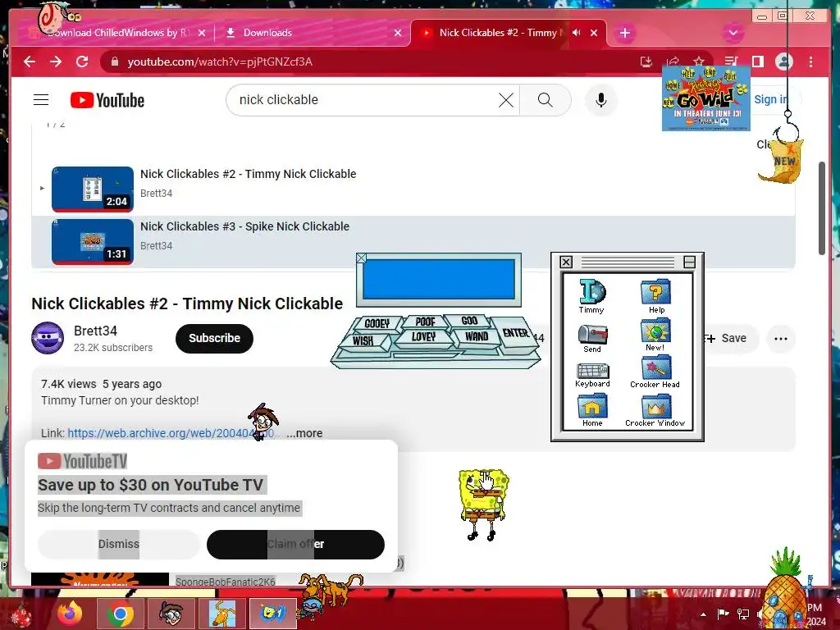Subscribe to Brett34 channel
Viewport: 840px width, 630px height.
[x=214, y=339]
